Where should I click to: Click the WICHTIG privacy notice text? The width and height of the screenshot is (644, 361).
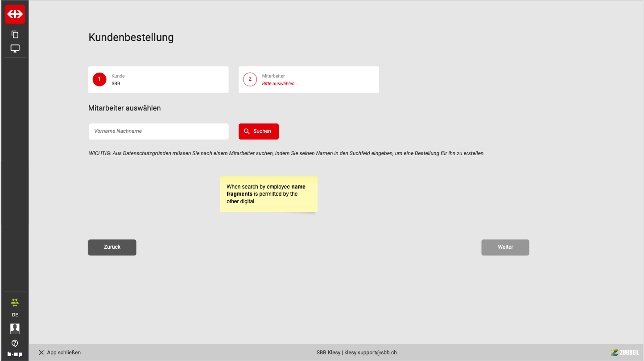tap(286, 153)
